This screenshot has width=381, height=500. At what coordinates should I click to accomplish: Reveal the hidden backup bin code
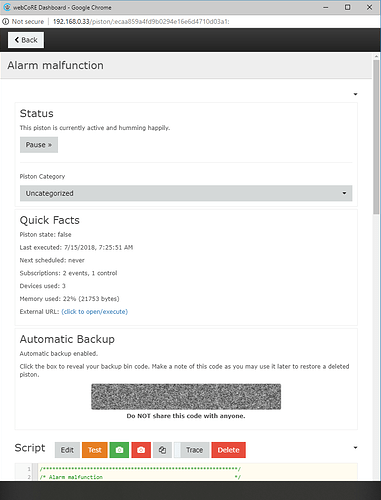coord(186,397)
